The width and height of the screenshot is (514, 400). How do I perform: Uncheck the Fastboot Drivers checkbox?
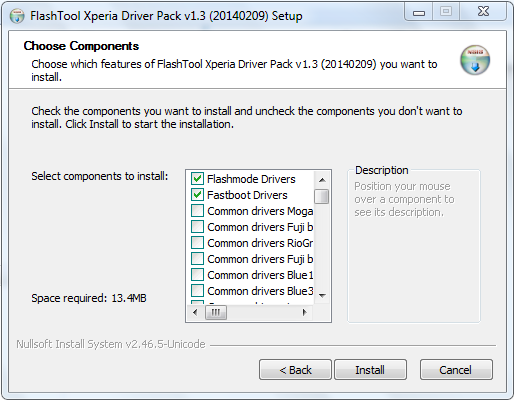[x=197, y=195]
